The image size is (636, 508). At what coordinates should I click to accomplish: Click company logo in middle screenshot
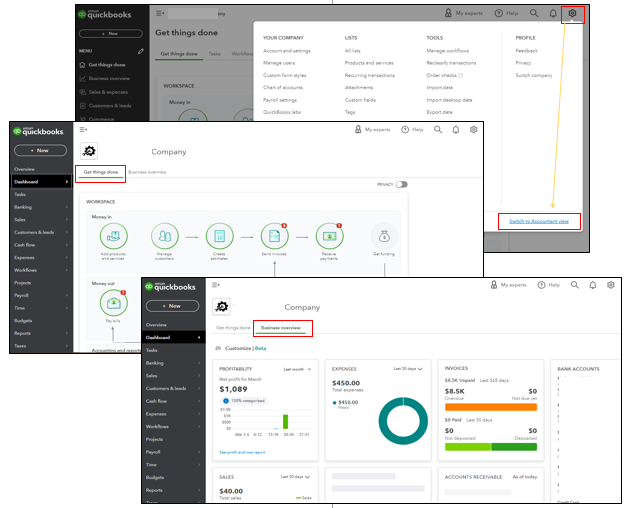89,151
